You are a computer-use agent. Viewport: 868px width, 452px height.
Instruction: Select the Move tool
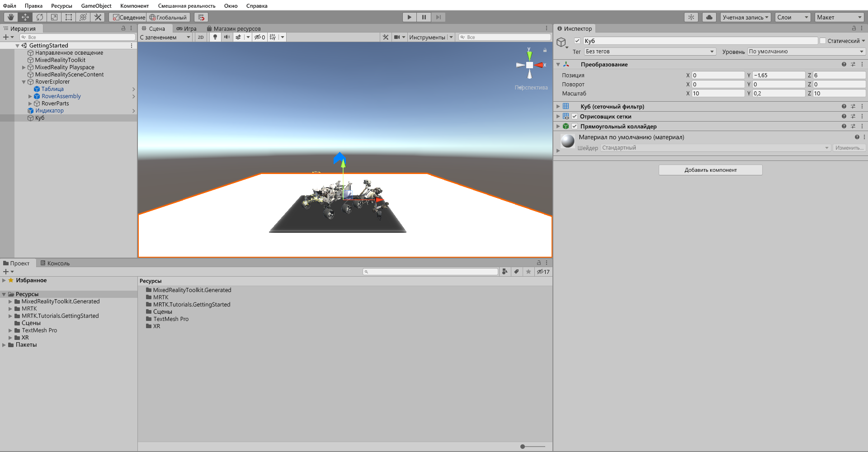click(25, 17)
